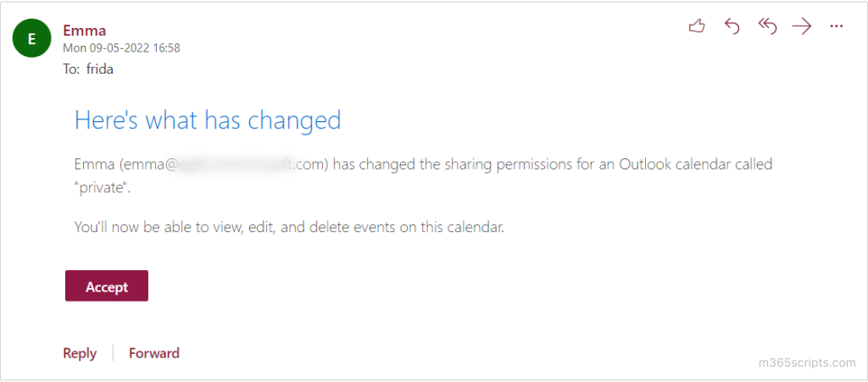Click the calendar name "private" in the message
Viewport: 868px width, 382px height.
point(101,187)
